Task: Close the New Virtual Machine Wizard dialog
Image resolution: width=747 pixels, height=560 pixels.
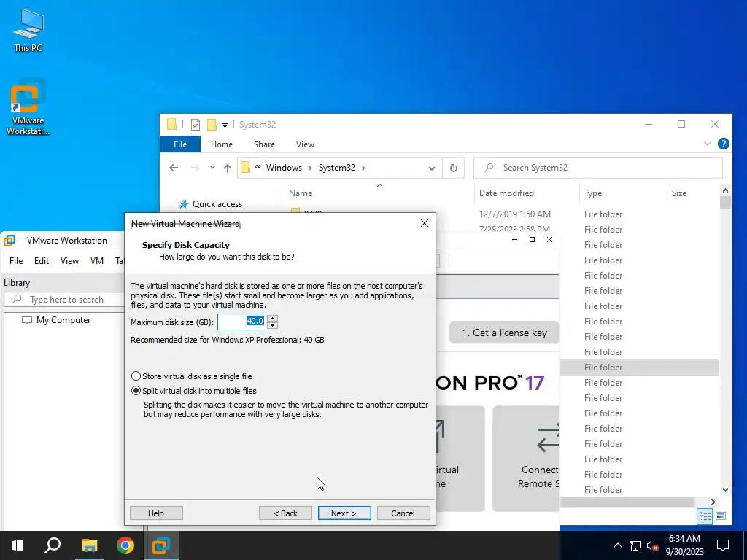Action: (425, 223)
